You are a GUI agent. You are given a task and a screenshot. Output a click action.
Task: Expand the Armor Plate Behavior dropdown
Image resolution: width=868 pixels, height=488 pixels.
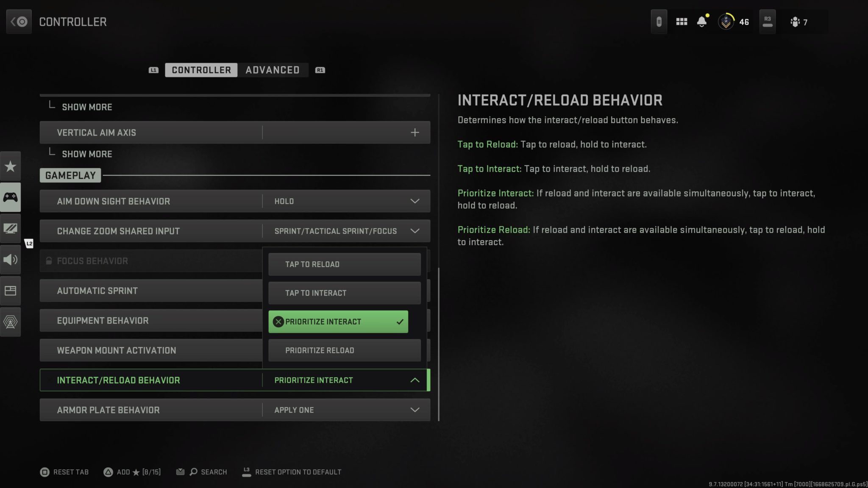tap(415, 410)
